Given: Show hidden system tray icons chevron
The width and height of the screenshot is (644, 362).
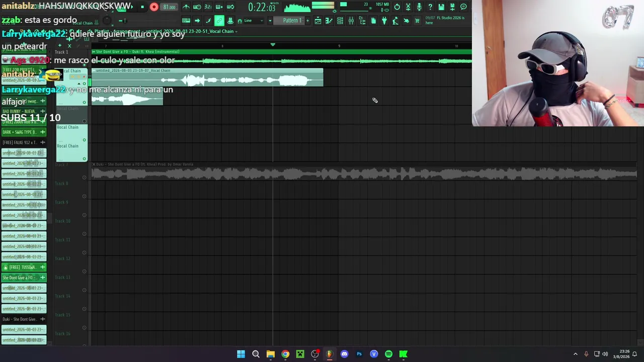Looking at the screenshot, I should click(576, 354).
